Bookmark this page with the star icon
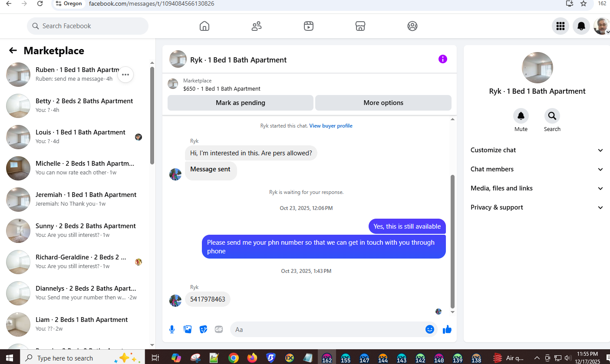 point(584,3)
